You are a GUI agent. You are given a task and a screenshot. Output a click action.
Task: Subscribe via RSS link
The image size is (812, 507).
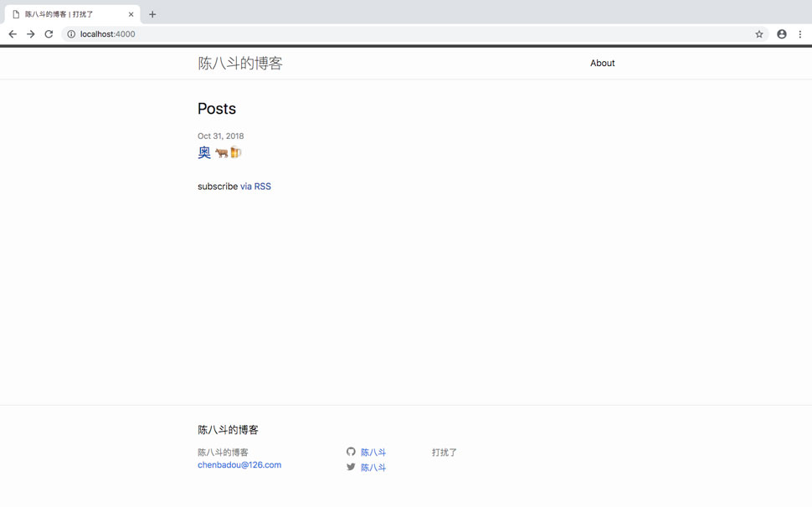255,187
